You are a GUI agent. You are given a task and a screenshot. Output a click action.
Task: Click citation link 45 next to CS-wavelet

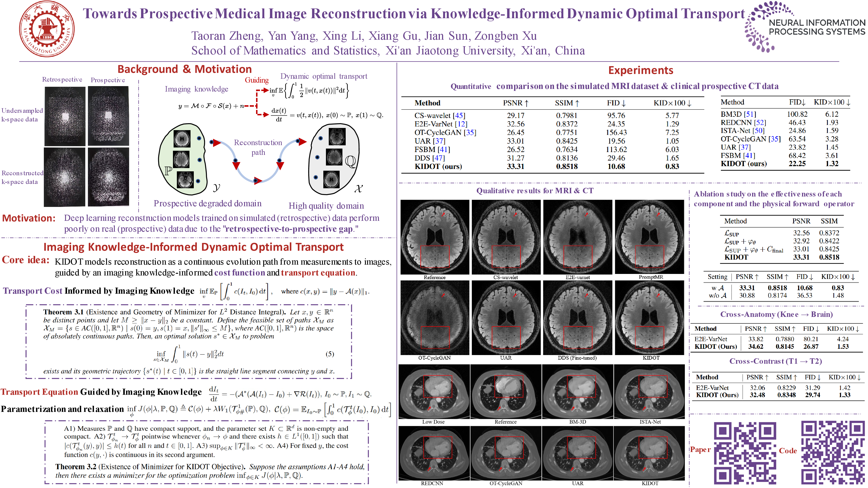pos(459,116)
